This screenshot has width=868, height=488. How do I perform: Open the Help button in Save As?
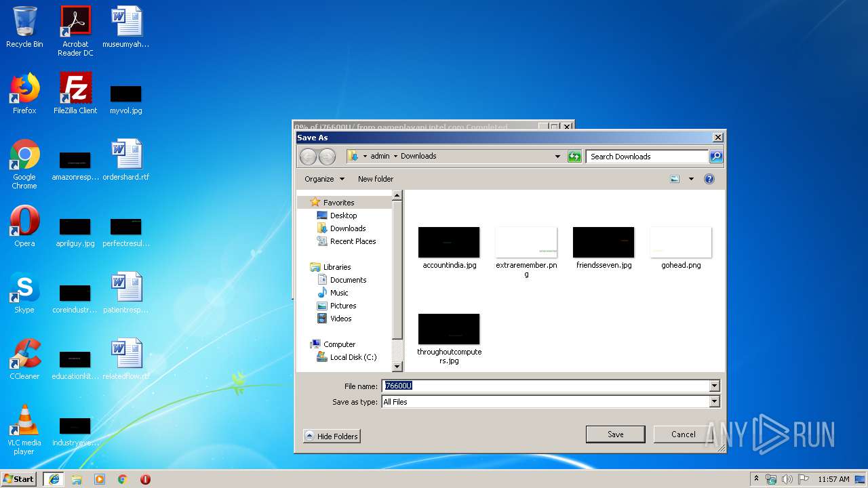point(709,179)
